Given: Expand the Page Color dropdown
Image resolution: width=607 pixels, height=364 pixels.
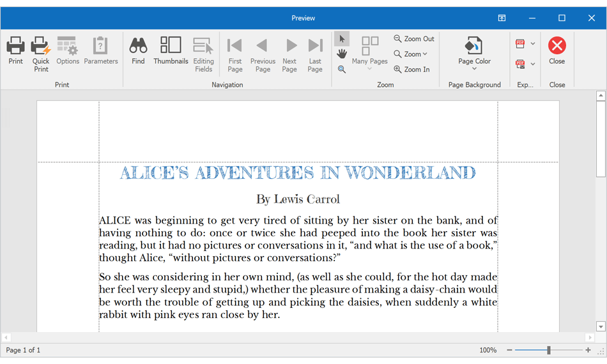Looking at the screenshot, I should tap(474, 69).
